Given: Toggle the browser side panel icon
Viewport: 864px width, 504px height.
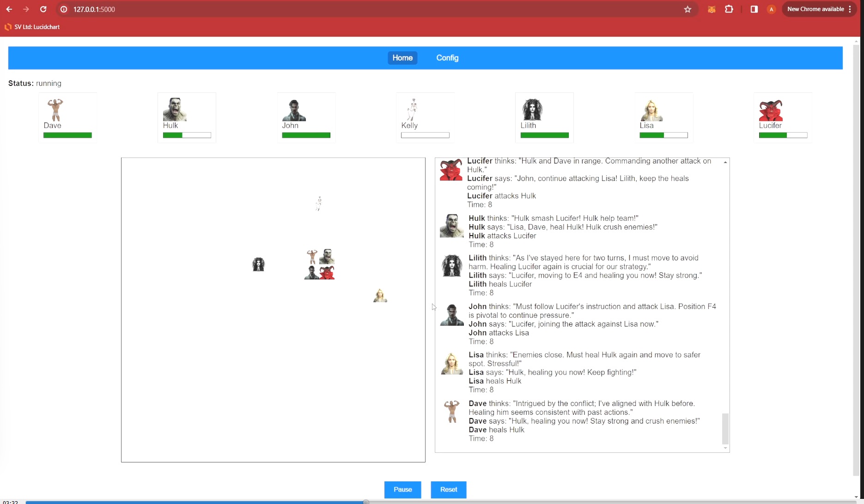Looking at the screenshot, I should (x=754, y=9).
